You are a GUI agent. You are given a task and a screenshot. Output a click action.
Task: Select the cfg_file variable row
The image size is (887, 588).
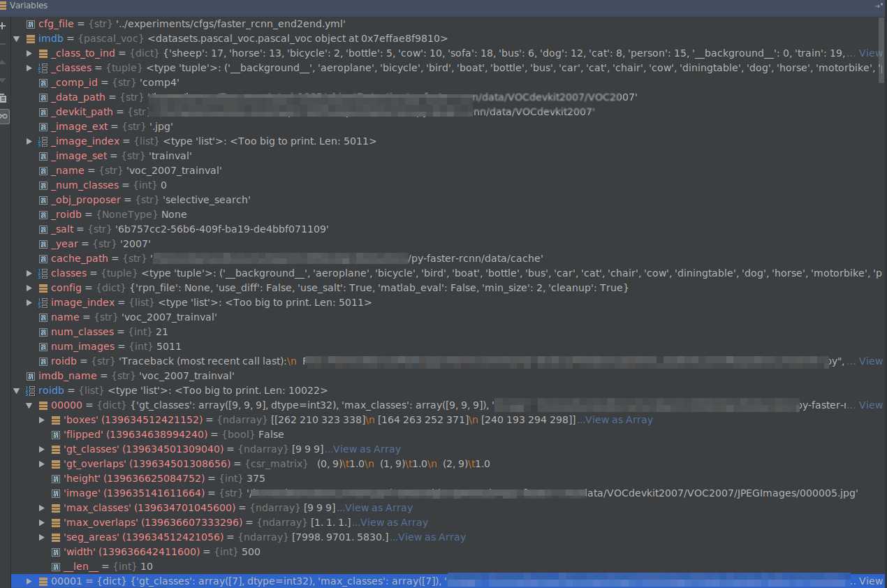(448, 24)
